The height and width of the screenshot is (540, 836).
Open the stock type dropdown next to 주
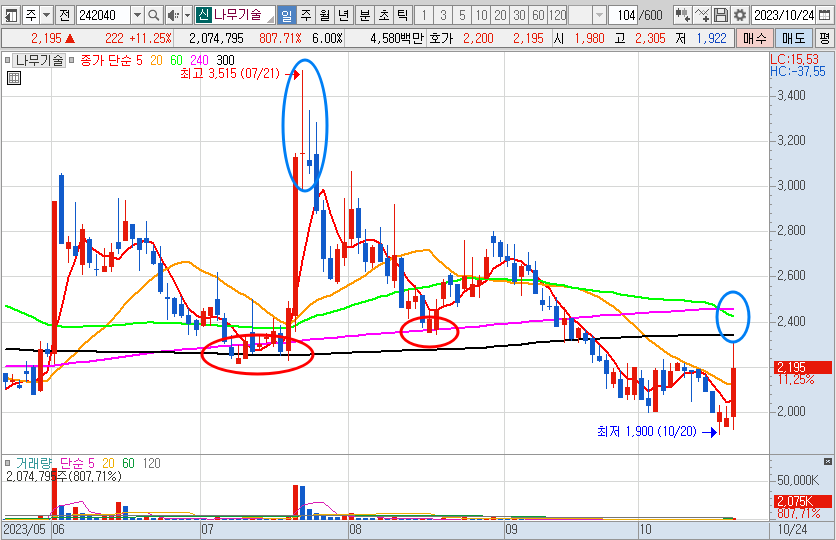pos(46,15)
